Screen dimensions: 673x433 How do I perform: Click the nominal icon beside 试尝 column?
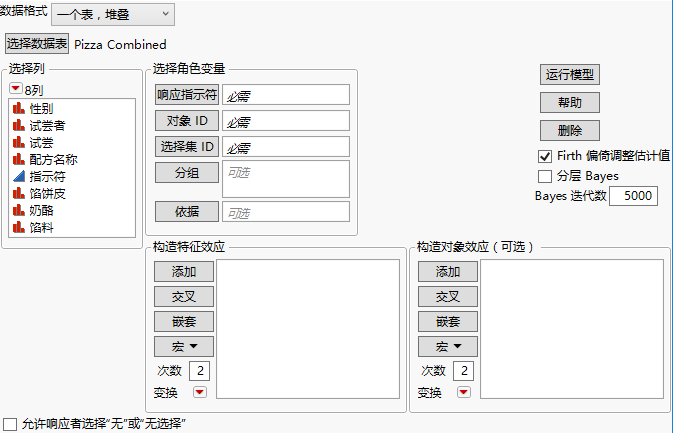(18, 142)
